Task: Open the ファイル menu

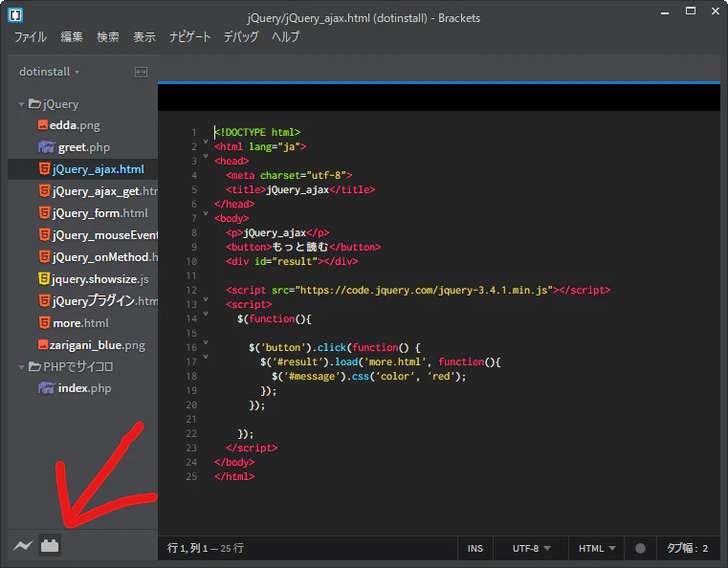Action: (x=31, y=37)
